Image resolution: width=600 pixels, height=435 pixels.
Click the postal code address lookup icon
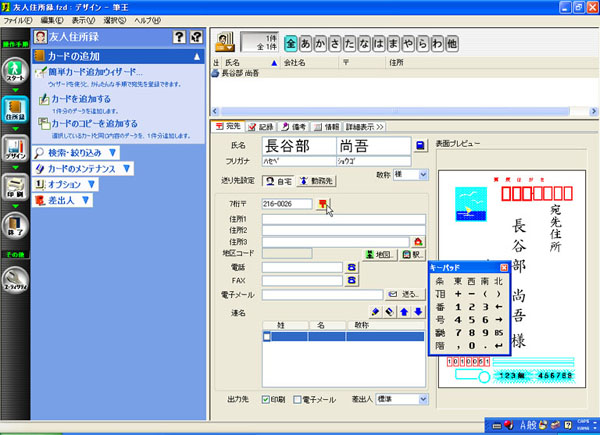pos(323,204)
